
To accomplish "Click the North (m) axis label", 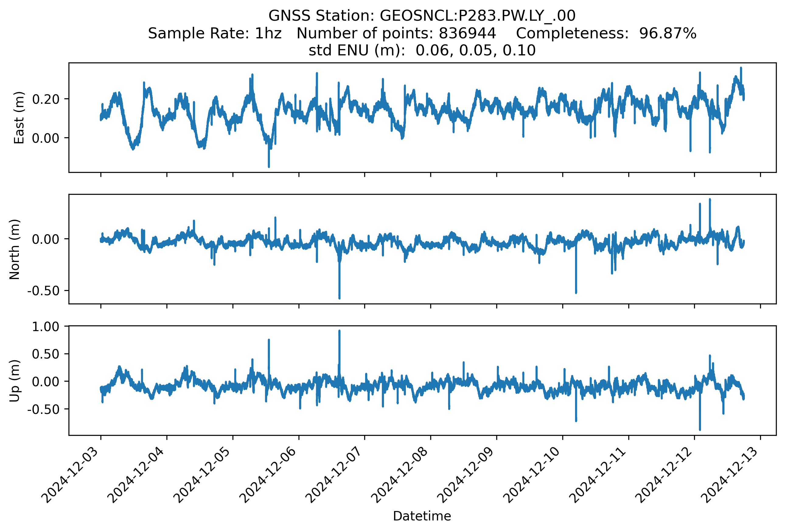I will point(15,249).
